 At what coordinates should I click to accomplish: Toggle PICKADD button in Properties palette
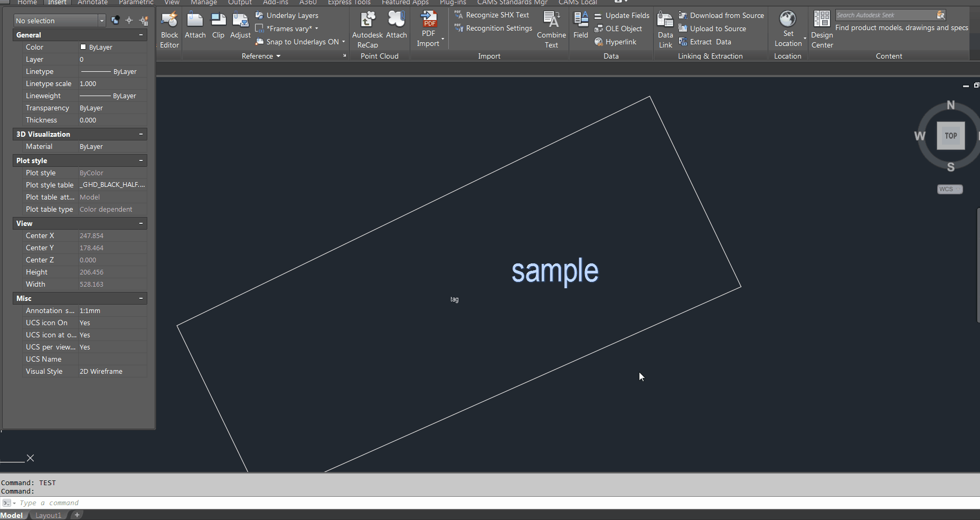coord(115,21)
